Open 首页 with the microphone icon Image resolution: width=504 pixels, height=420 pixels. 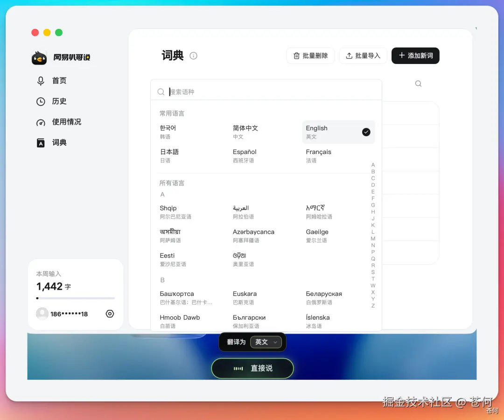pos(52,81)
